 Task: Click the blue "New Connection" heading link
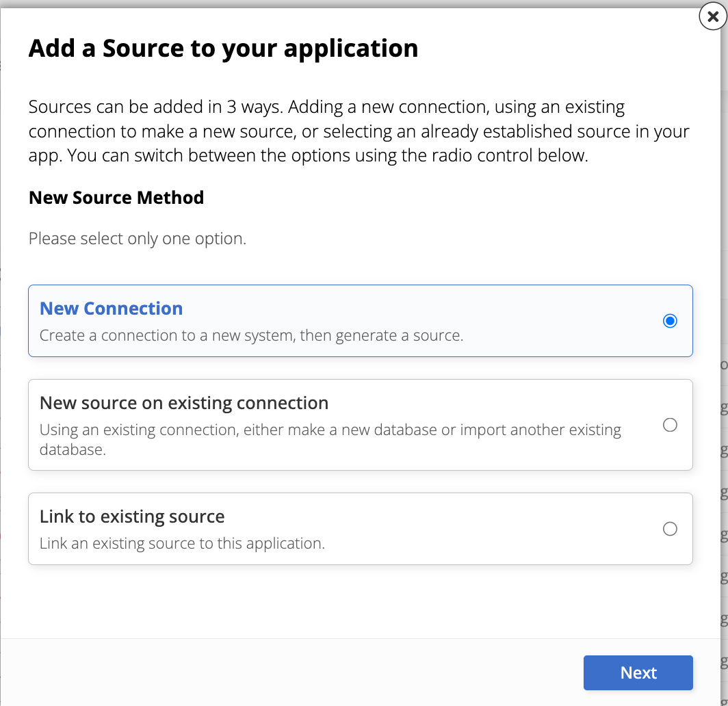coord(111,309)
